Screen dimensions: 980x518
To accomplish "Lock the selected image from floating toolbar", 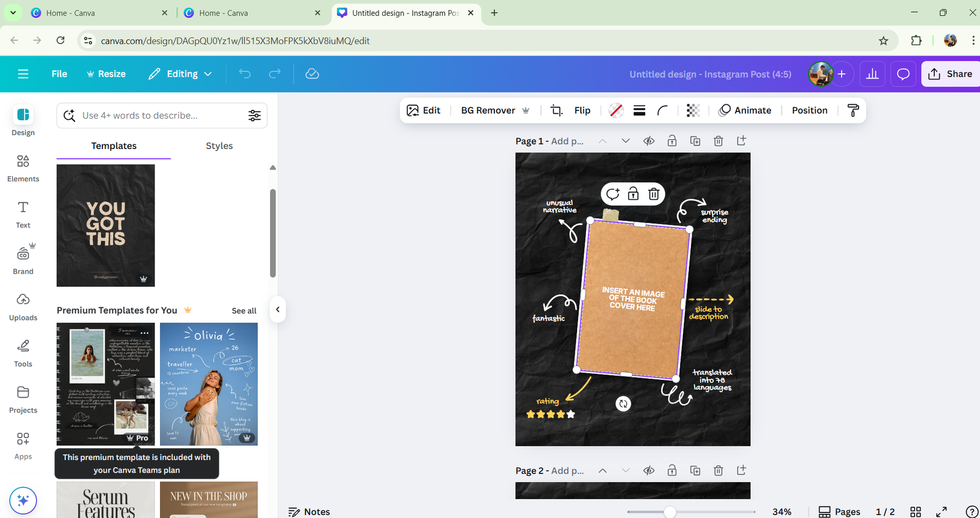I will [633, 194].
